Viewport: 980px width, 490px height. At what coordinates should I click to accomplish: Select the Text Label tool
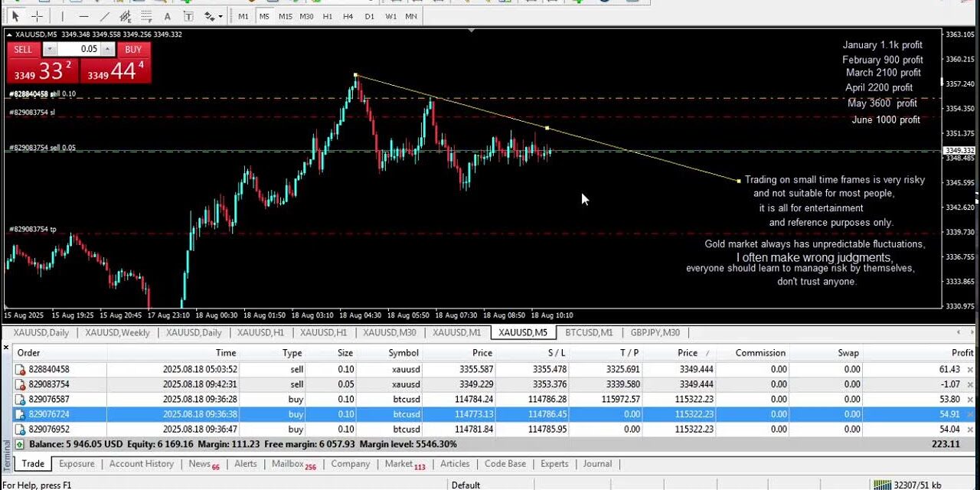(x=188, y=16)
